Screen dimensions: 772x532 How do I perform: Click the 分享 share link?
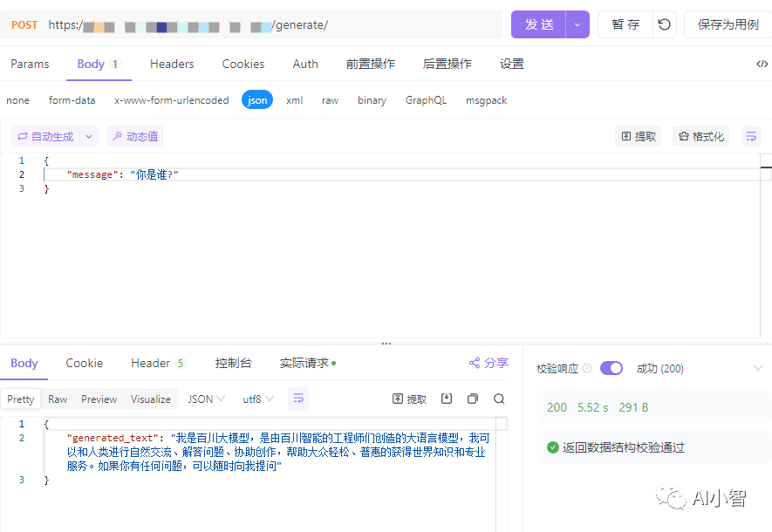[x=488, y=363]
